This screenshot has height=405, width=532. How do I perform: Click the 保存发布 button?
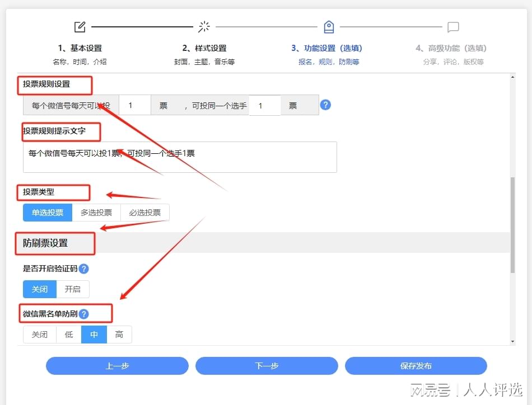coord(416,366)
